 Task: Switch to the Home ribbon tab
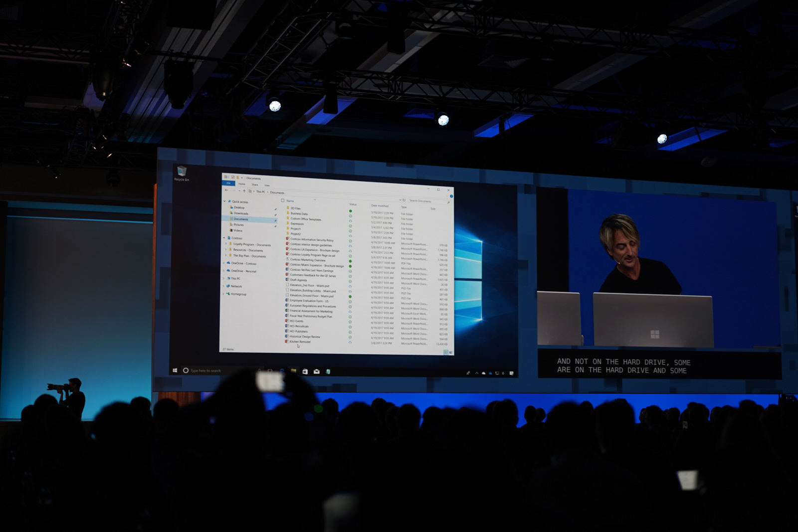(241, 184)
